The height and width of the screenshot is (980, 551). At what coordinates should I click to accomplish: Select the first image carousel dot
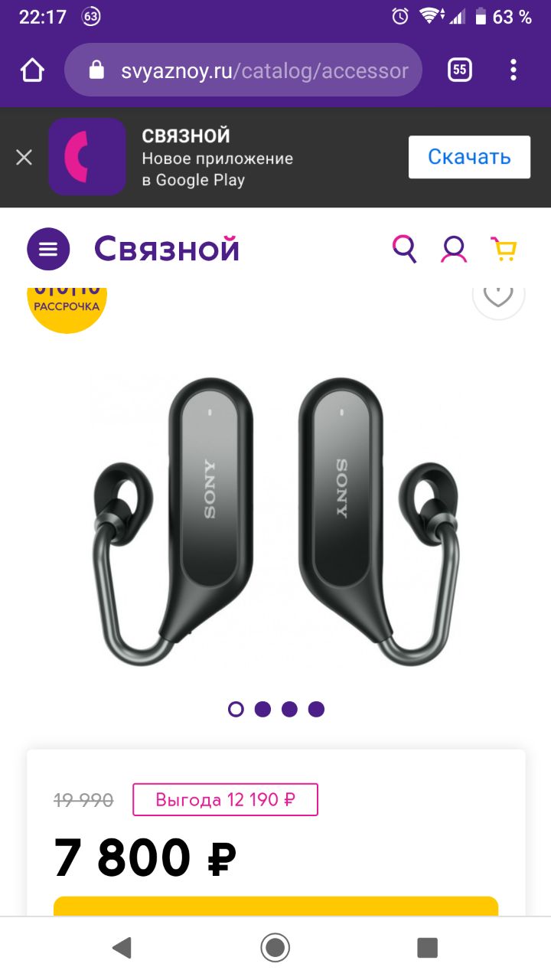(x=236, y=709)
